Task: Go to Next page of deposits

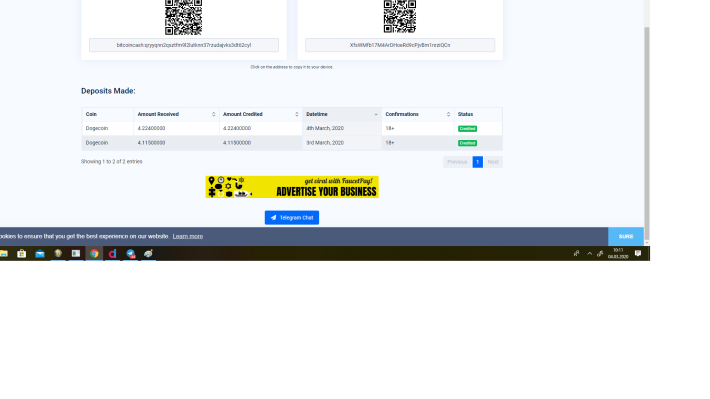Action: (493, 162)
